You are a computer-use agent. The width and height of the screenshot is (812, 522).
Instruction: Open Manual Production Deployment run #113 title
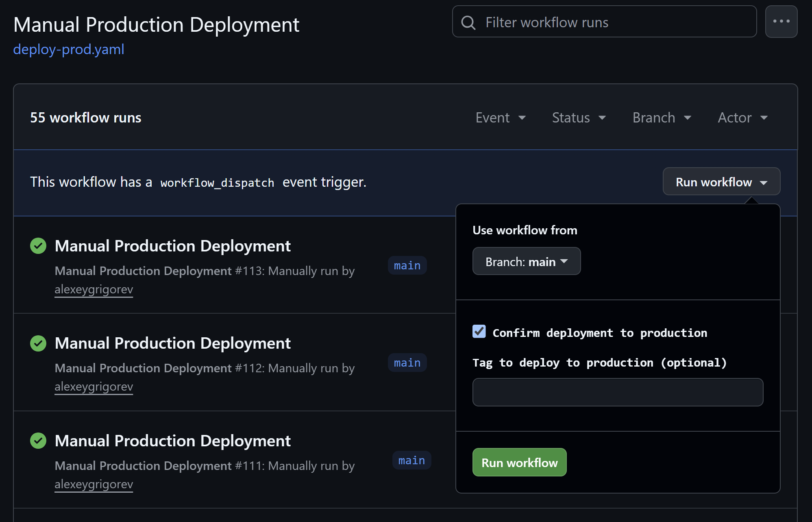pos(173,246)
